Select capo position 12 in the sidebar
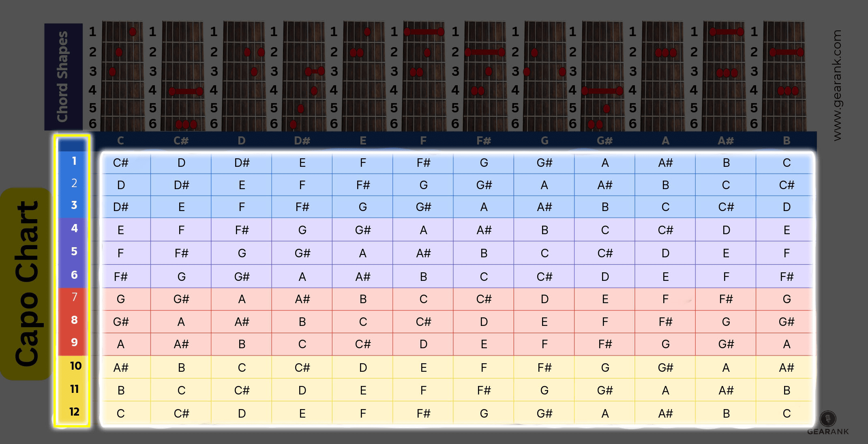 coord(74,412)
